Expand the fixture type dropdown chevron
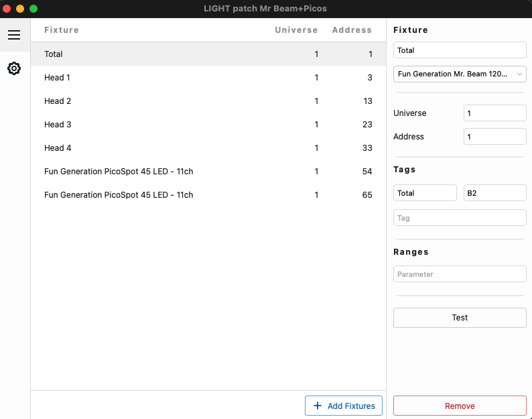 tap(519, 74)
